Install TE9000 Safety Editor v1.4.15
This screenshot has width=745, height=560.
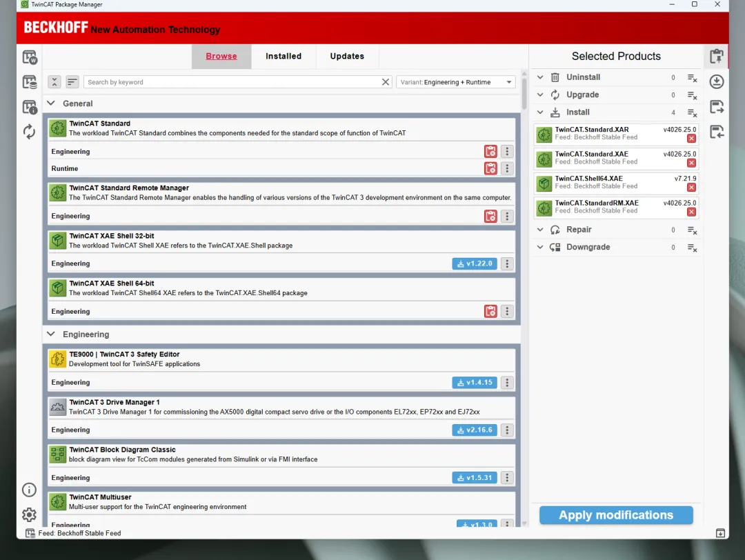[x=474, y=382]
